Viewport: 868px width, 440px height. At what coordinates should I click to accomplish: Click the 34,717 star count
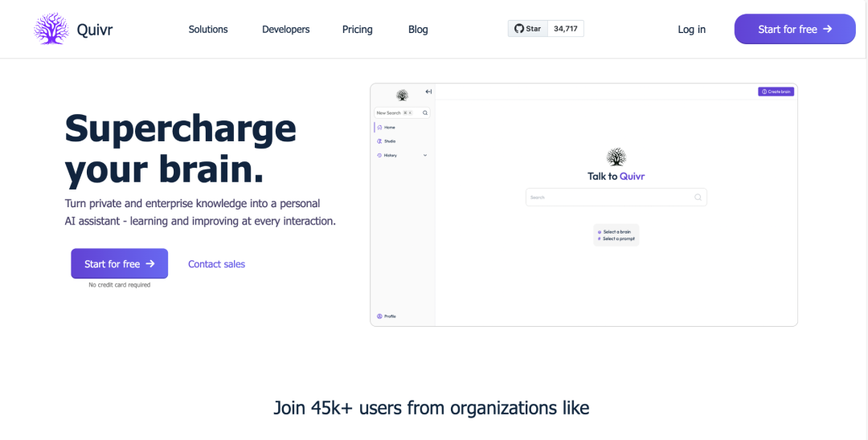click(566, 29)
